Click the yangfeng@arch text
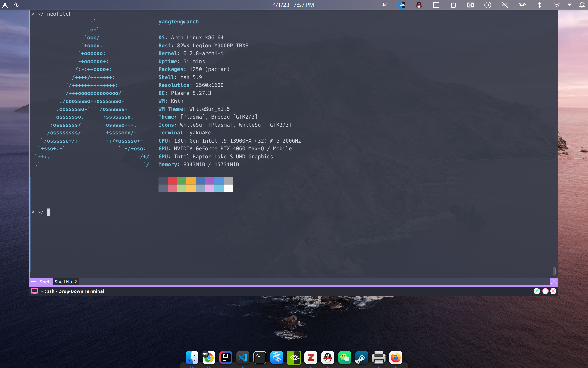Screen dimensions: 588x368 [179, 22]
